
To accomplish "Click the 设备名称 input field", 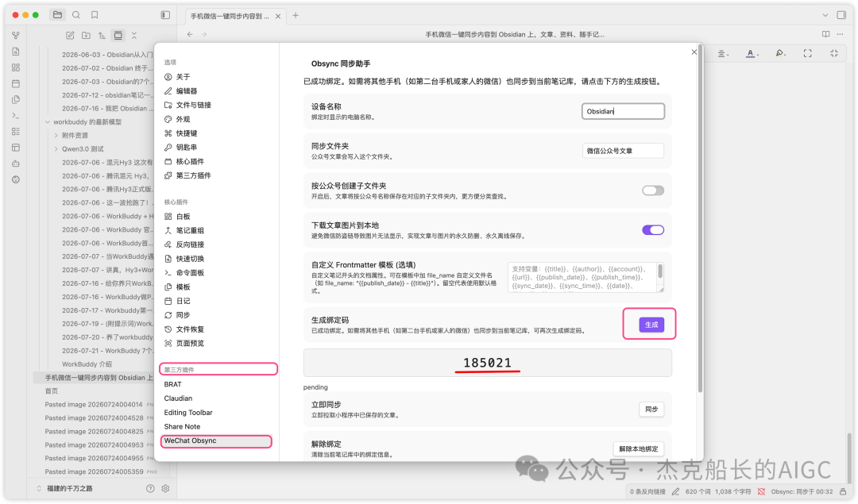I will pyautogui.click(x=623, y=111).
